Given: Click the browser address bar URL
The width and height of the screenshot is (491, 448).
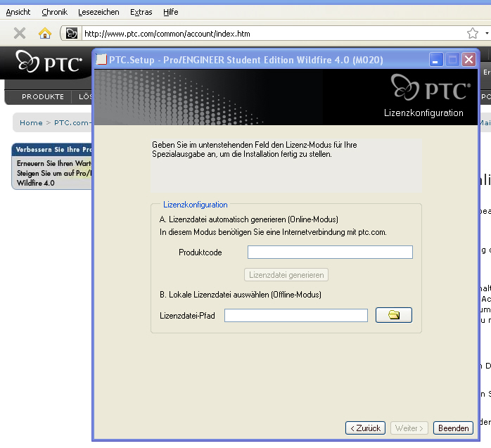Looking at the screenshot, I should (x=167, y=34).
